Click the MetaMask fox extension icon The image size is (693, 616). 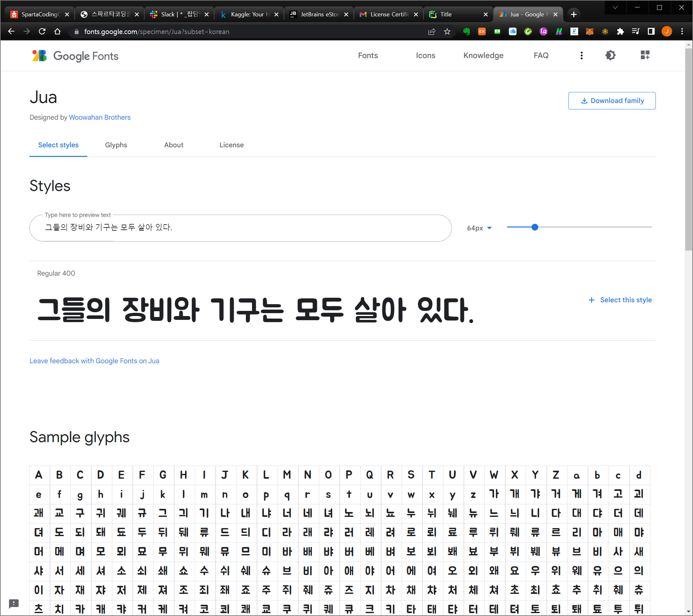590,31
